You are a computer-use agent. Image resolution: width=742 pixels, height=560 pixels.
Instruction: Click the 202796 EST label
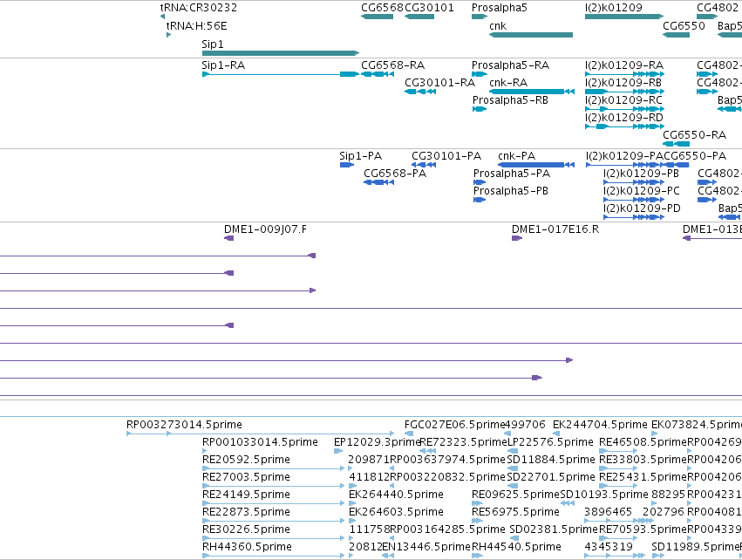tap(664, 512)
